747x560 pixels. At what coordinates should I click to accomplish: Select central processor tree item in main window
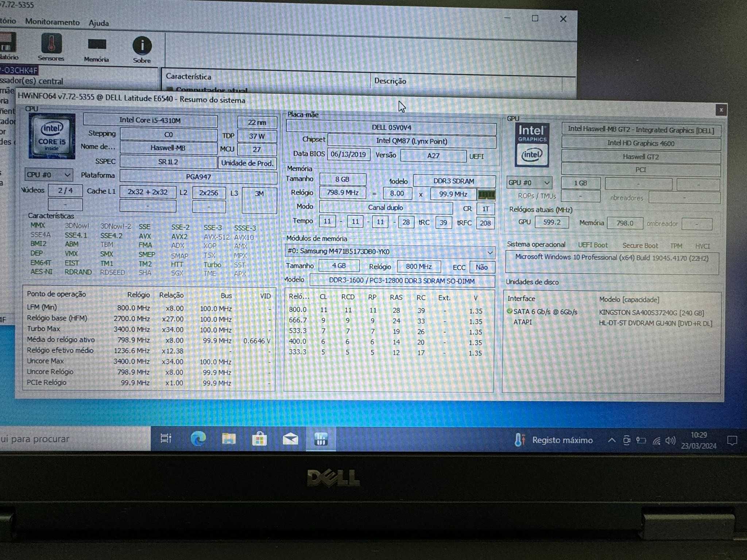click(x=32, y=81)
